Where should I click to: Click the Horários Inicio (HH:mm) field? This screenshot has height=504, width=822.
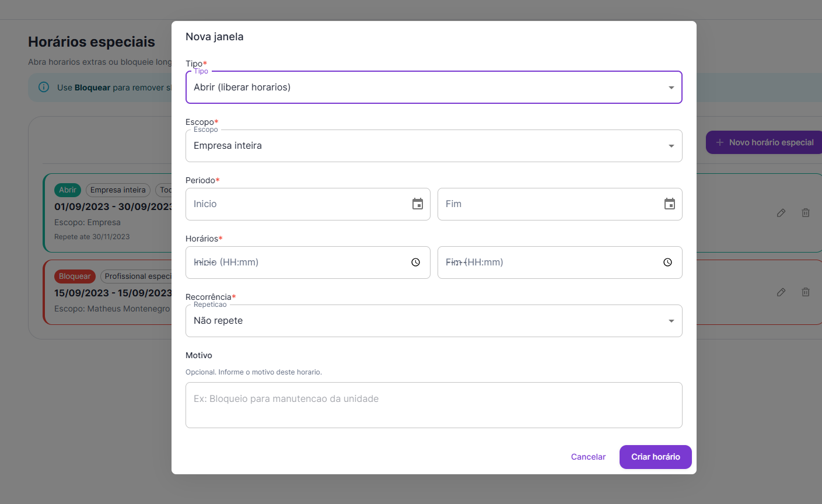click(x=308, y=262)
